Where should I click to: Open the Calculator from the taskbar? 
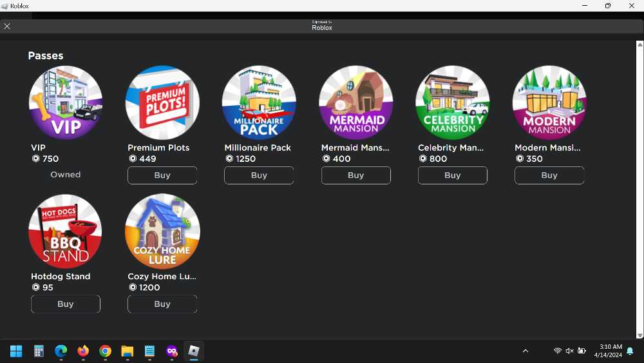(39, 351)
